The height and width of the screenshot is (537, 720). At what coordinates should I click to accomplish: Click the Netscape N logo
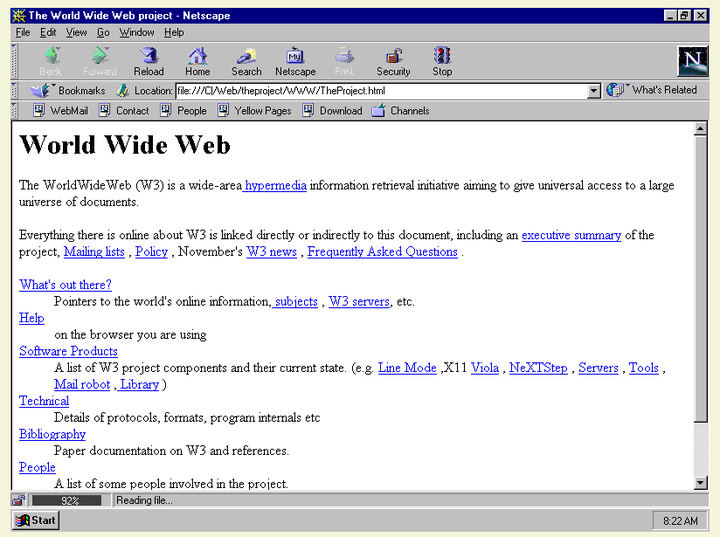[x=692, y=61]
